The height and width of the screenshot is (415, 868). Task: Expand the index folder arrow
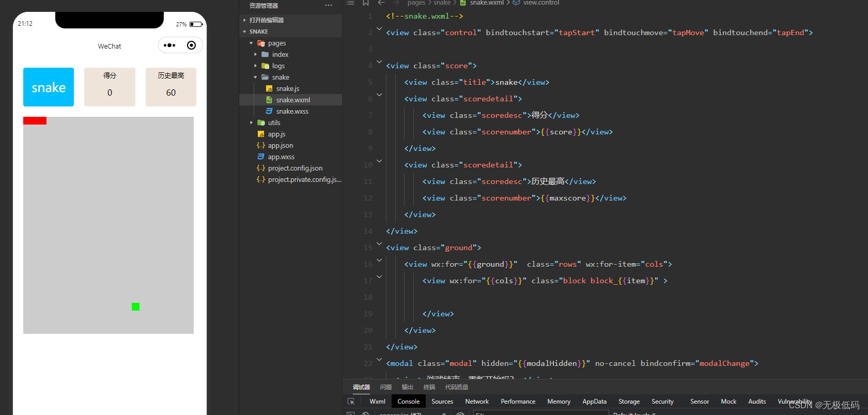tap(255, 55)
